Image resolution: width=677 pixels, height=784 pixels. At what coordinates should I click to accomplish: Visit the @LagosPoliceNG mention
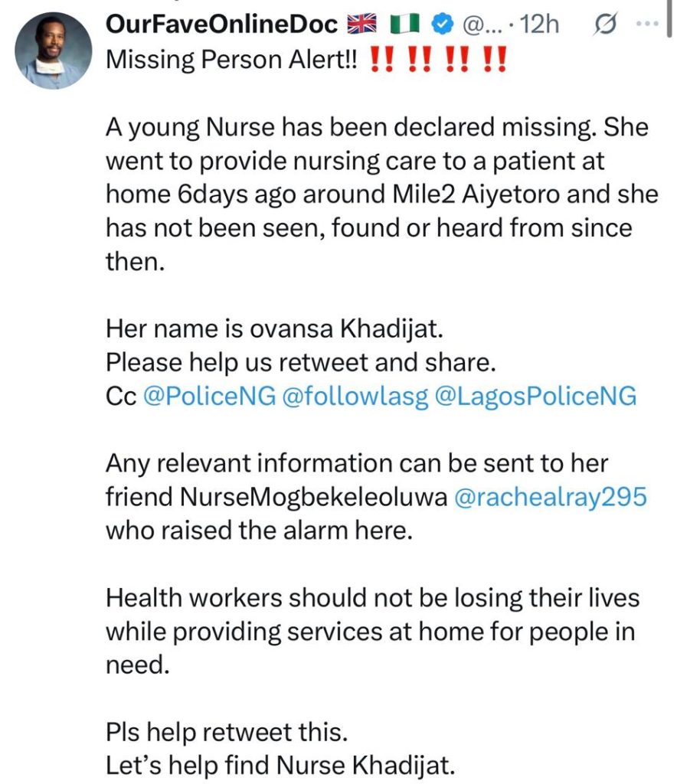(536, 397)
